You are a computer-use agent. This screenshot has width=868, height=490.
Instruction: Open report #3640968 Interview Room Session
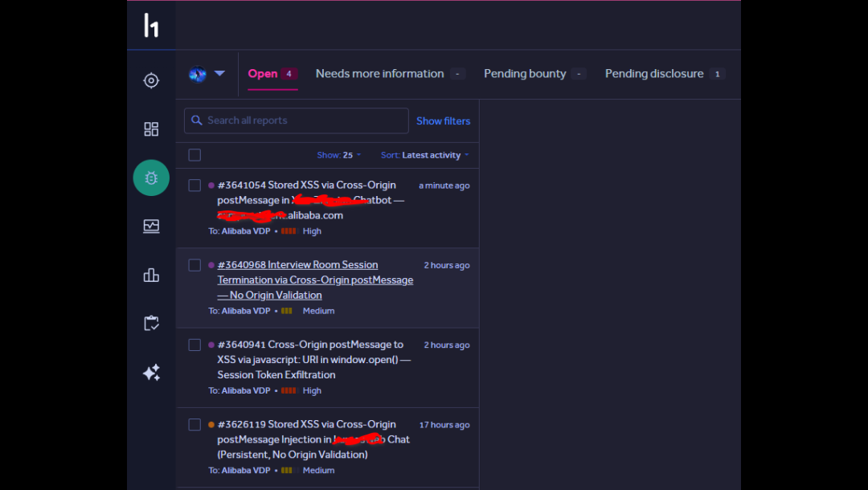(315, 280)
